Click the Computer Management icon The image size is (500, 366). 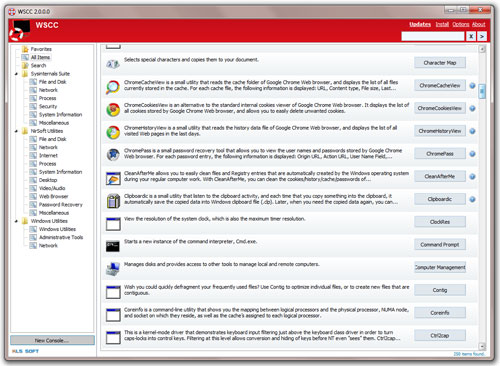[113, 269]
